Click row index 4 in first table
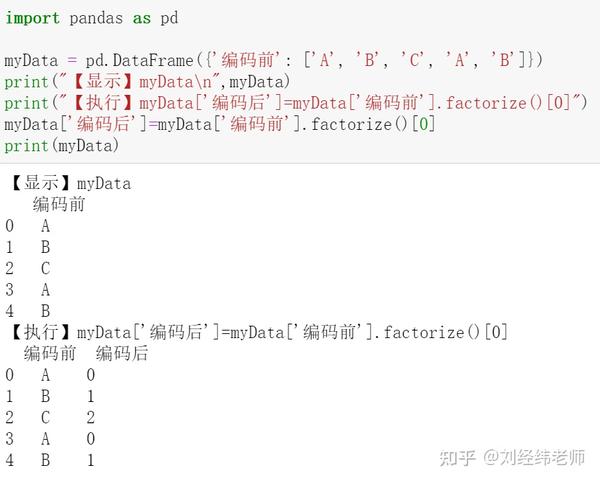The image size is (600, 481). click(10, 311)
